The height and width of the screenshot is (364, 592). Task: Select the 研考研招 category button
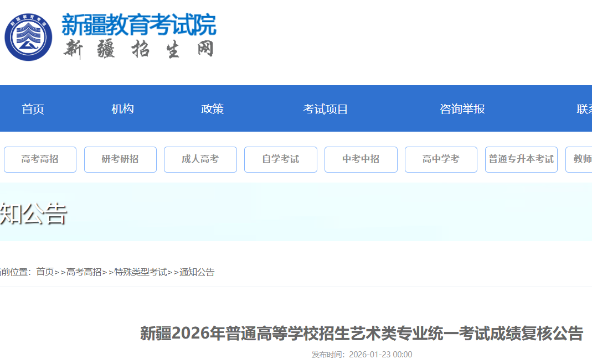pos(120,159)
